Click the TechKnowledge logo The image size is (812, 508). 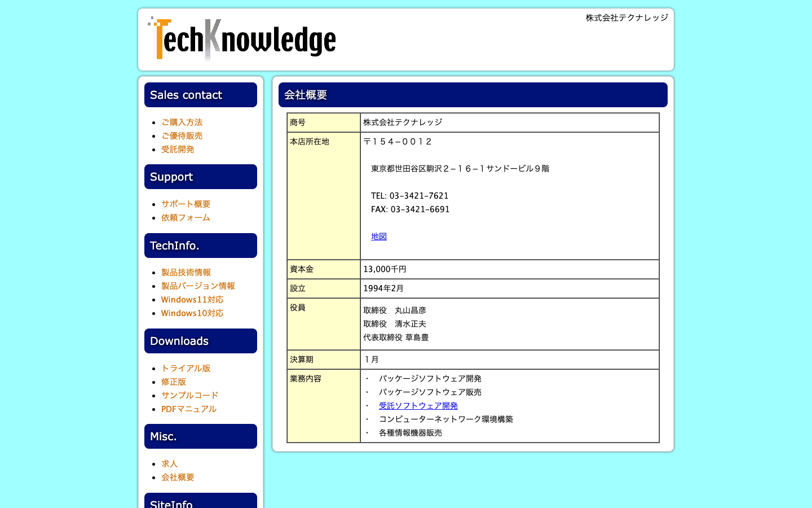coord(242,40)
